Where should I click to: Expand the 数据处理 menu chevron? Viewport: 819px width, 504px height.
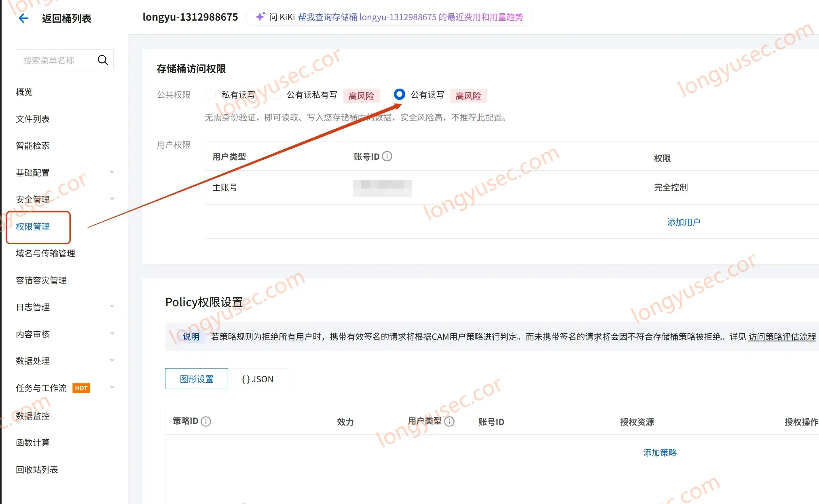pos(112,360)
